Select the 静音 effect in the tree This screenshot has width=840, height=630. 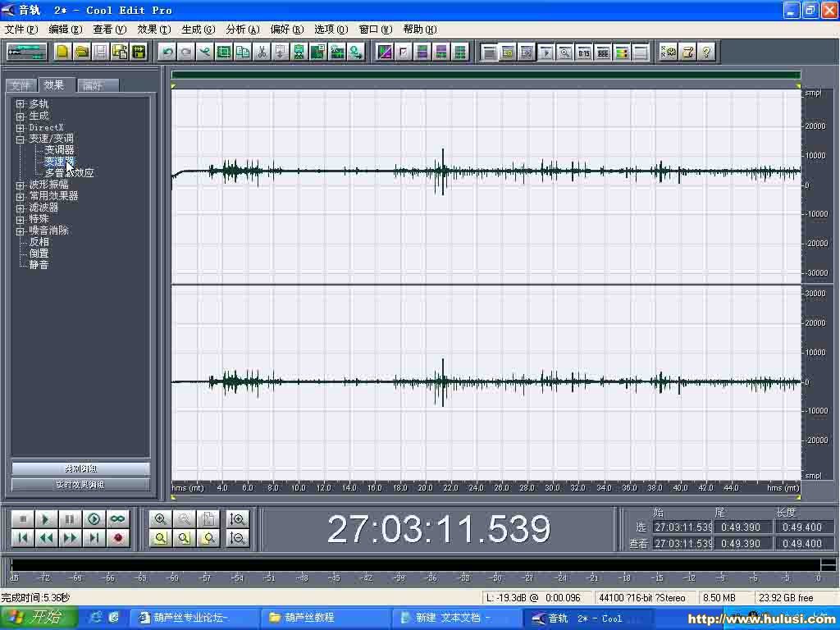pyautogui.click(x=39, y=265)
